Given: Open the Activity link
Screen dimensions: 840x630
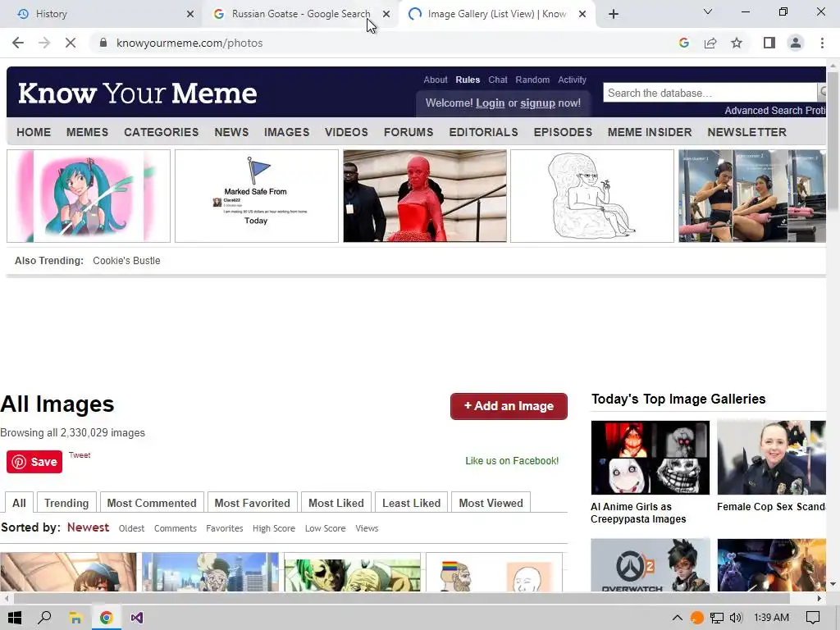Looking at the screenshot, I should (572, 80).
